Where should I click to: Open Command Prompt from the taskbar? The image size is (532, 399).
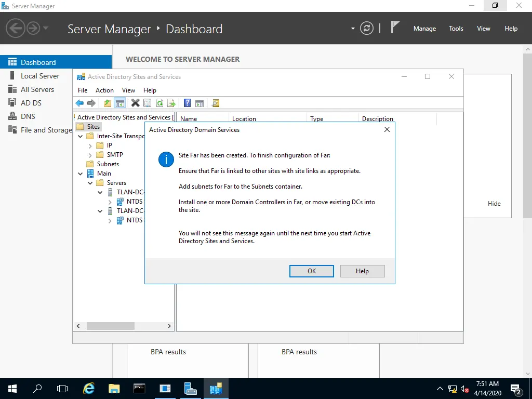point(139,389)
